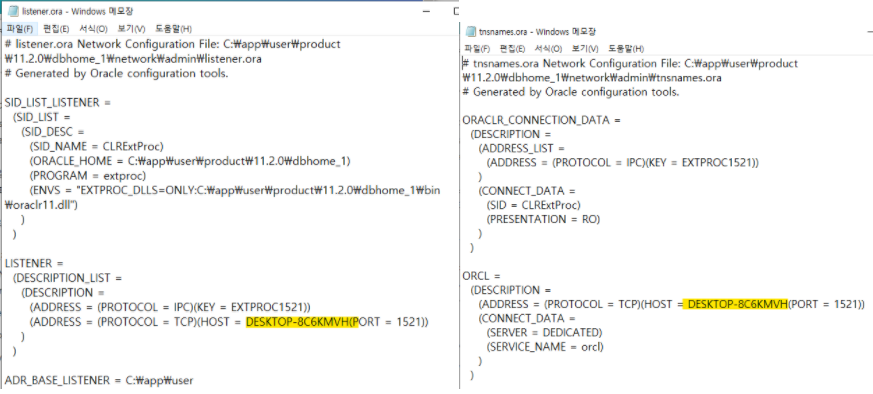Click the LISTENER = line
The height and width of the screenshot is (394, 873).
coord(34,263)
